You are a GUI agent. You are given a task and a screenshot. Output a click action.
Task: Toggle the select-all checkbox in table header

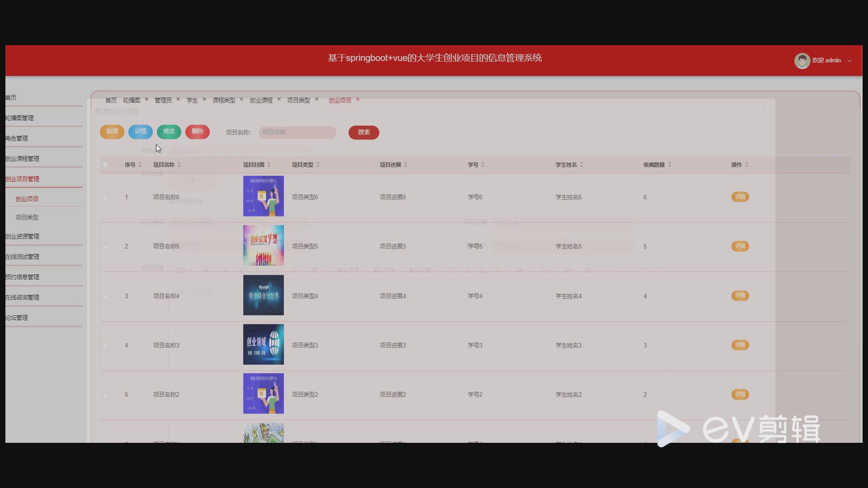click(105, 164)
